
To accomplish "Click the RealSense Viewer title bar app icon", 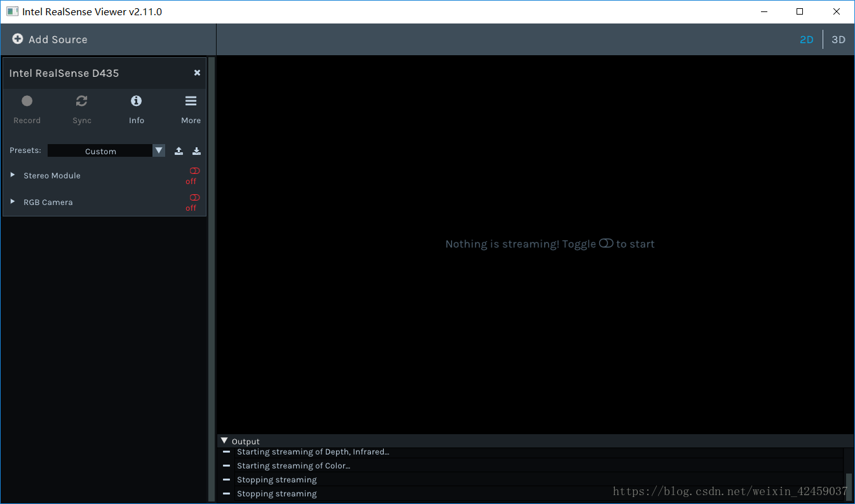I will (x=12, y=11).
